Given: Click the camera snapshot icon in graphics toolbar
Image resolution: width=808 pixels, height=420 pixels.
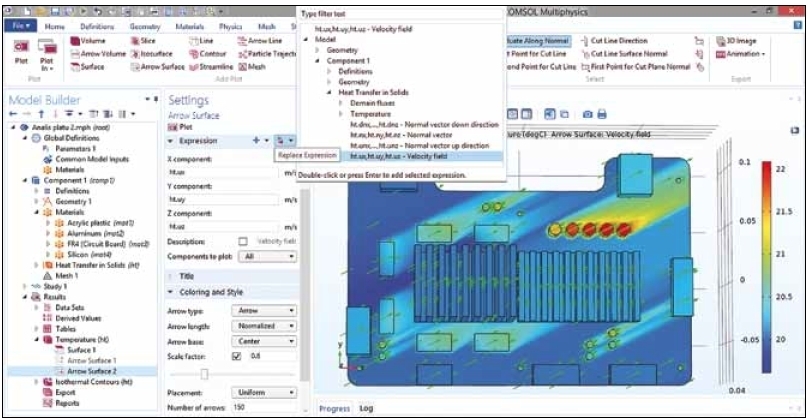Looking at the screenshot, I should click(x=587, y=114).
